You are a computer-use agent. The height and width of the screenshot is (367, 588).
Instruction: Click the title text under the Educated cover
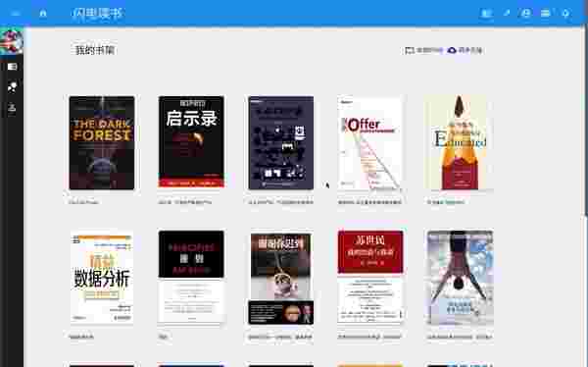[x=446, y=202]
